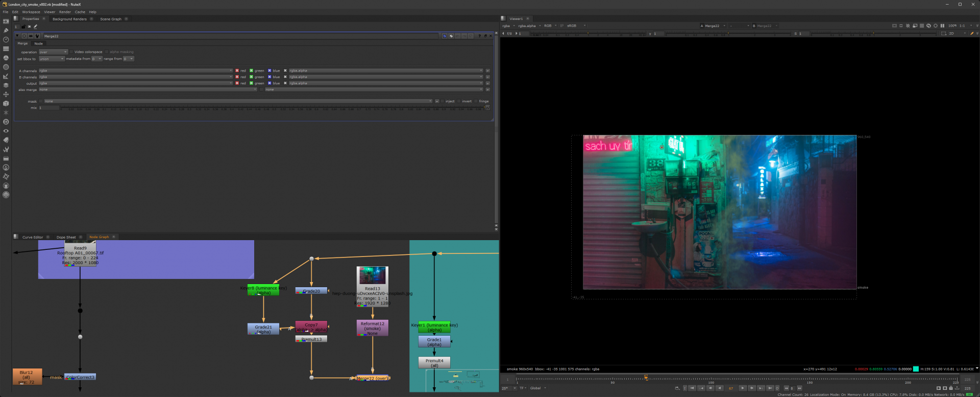Switch to the Scene Graph tab
The height and width of the screenshot is (397, 980).
(x=111, y=19)
